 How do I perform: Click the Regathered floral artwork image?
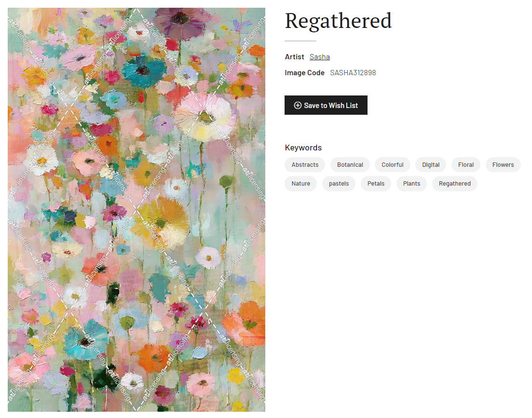pyautogui.click(x=136, y=210)
